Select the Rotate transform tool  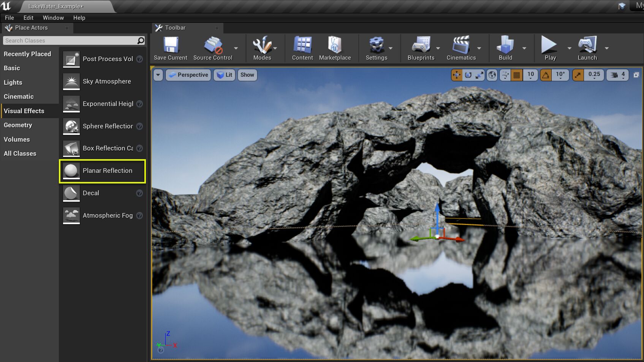click(467, 75)
